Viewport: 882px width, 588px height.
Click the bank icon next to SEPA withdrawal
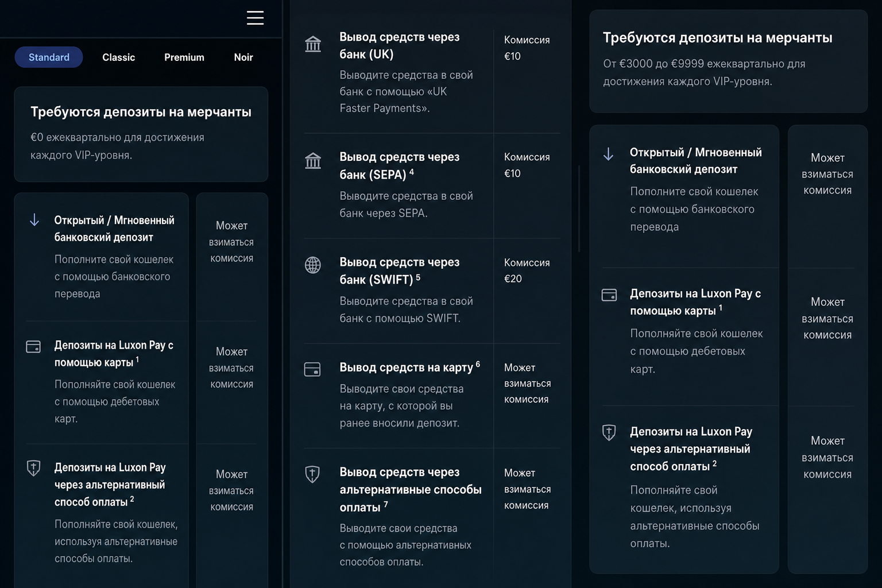[x=313, y=161]
